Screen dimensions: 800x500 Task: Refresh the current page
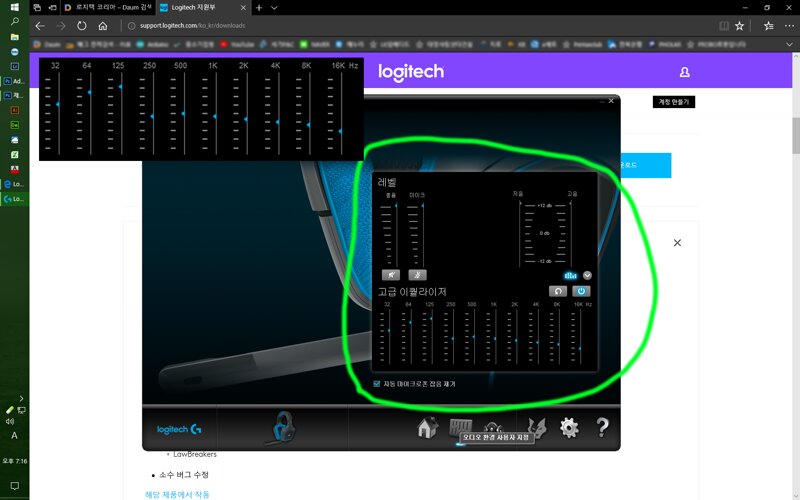click(x=82, y=26)
